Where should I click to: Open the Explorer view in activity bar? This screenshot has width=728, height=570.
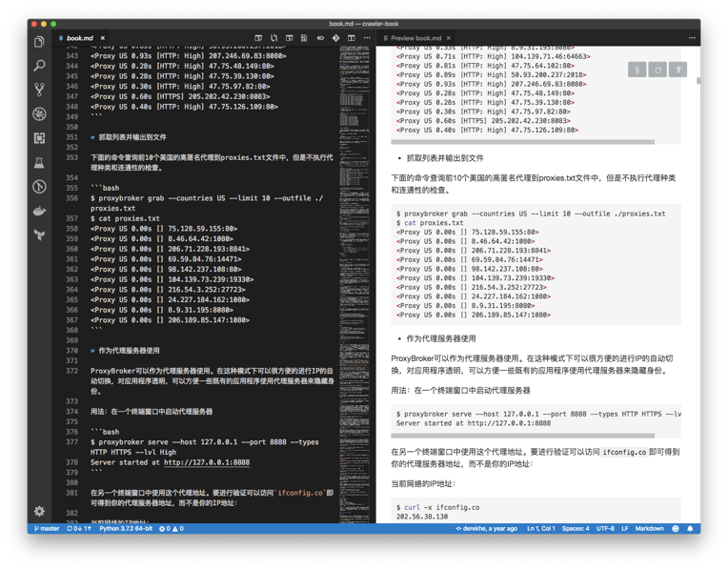[x=39, y=42]
